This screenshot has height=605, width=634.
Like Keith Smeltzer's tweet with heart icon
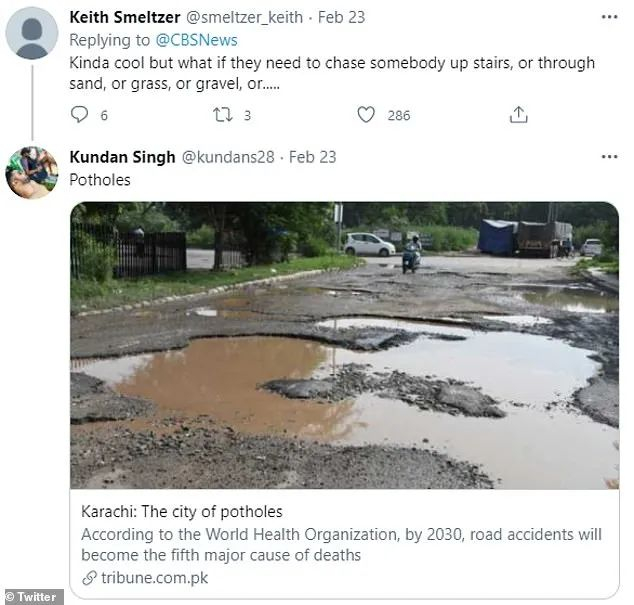coord(367,115)
